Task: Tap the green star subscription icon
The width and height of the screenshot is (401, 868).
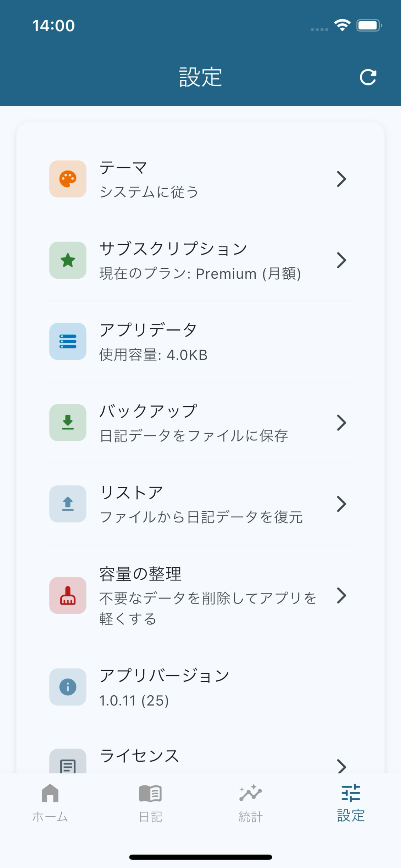Action: click(68, 260)
